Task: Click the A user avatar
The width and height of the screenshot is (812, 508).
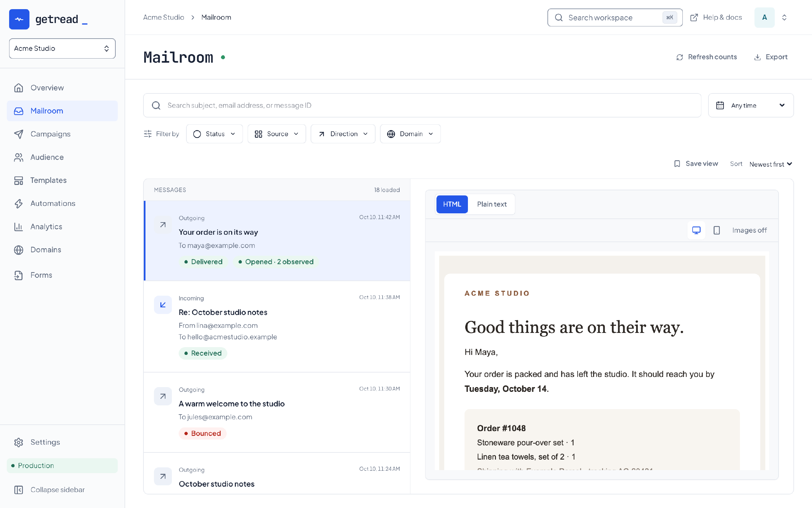Action: [x=764, y=17]
